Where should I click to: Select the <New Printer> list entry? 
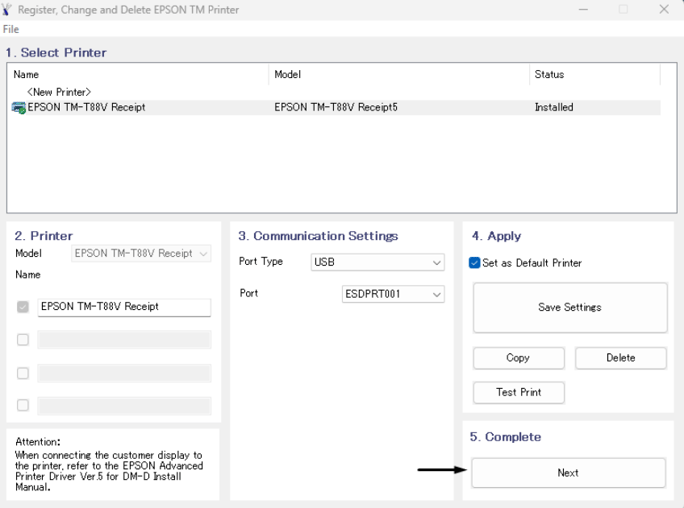tap(59, 92)
